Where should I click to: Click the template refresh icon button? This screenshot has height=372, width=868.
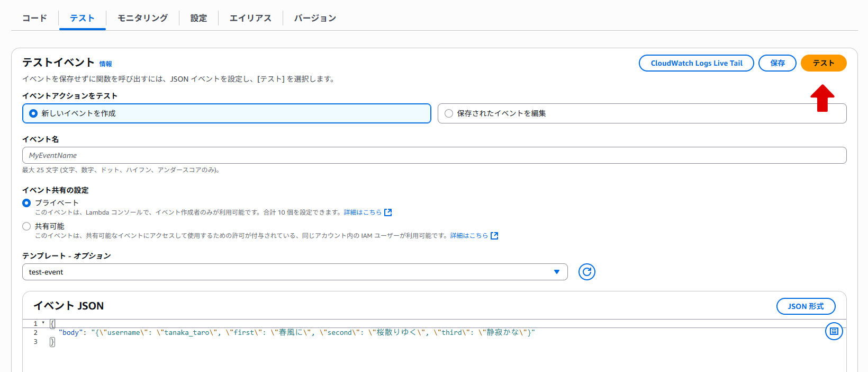[x=587, y=272]
